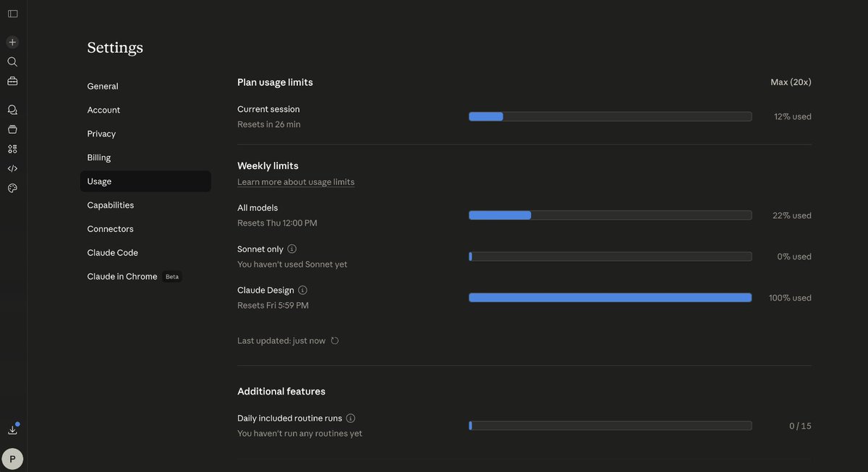Click the Settings page title
Viewport: 868px width, 472px height.
pyautogui.click(x=115, y=48)
